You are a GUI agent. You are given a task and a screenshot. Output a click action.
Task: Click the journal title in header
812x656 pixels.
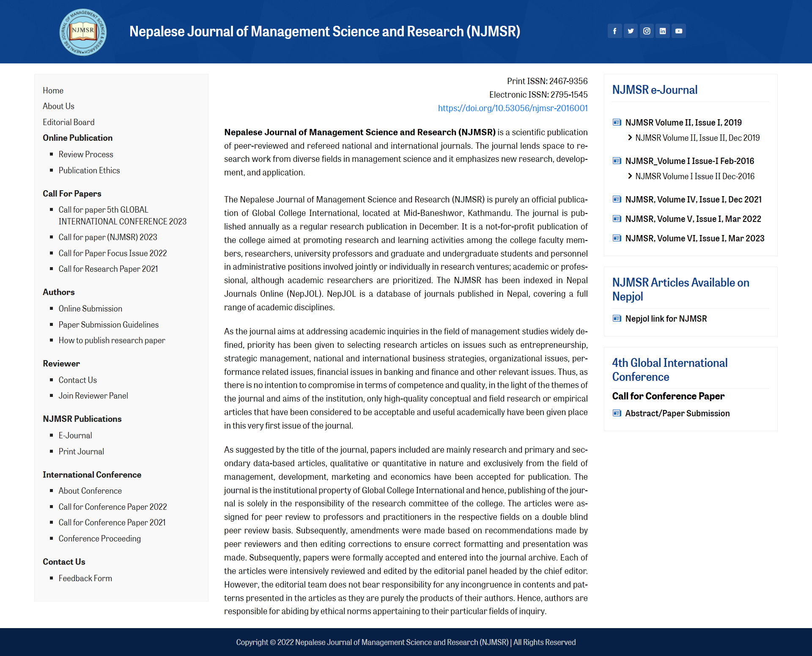tap(324, 31)
